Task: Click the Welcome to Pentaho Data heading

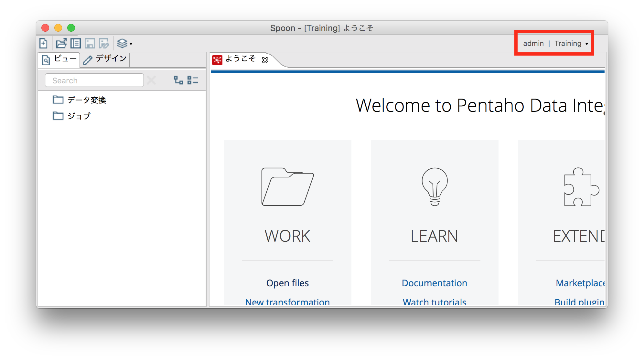Action: coord(480,105)
